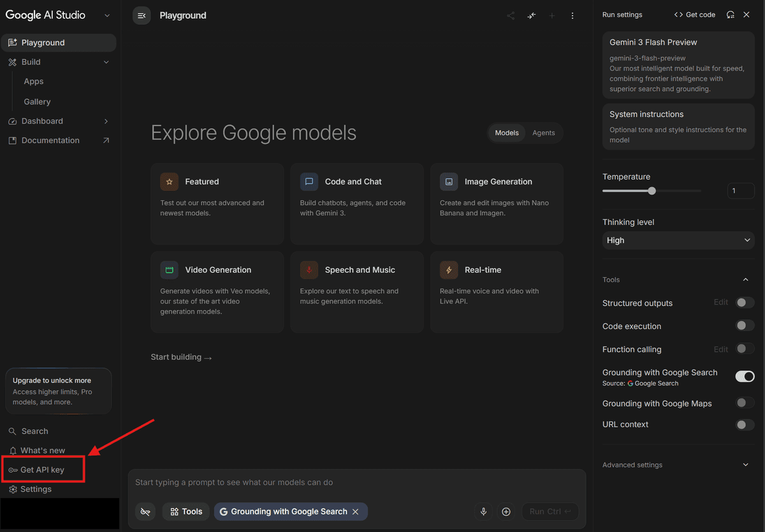Enable Code execution in Tools
This screenshot has height=532, width=765.
point(744,325)
